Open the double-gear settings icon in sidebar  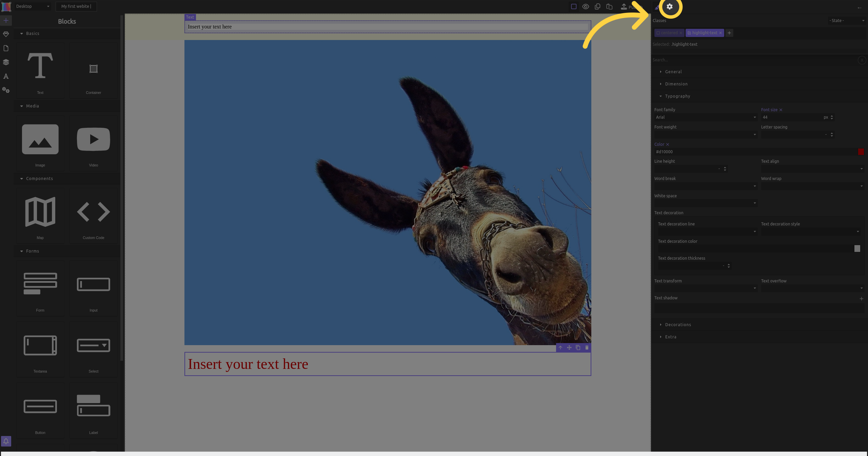click(6, 90)
